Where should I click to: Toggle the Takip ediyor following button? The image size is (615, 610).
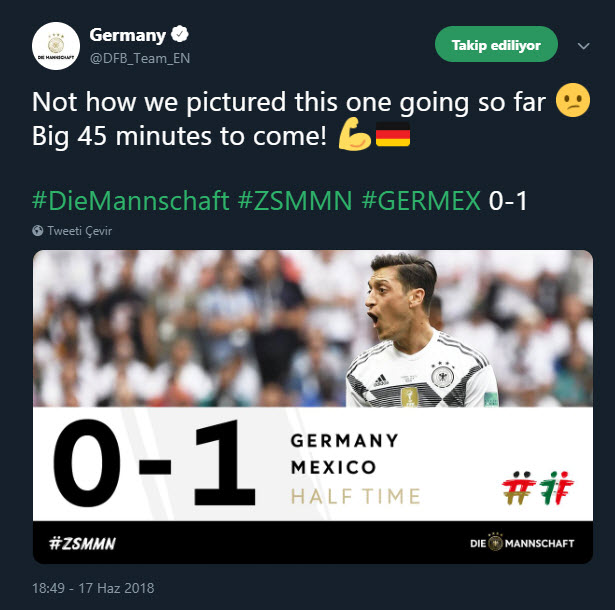[x=496, y=45]
